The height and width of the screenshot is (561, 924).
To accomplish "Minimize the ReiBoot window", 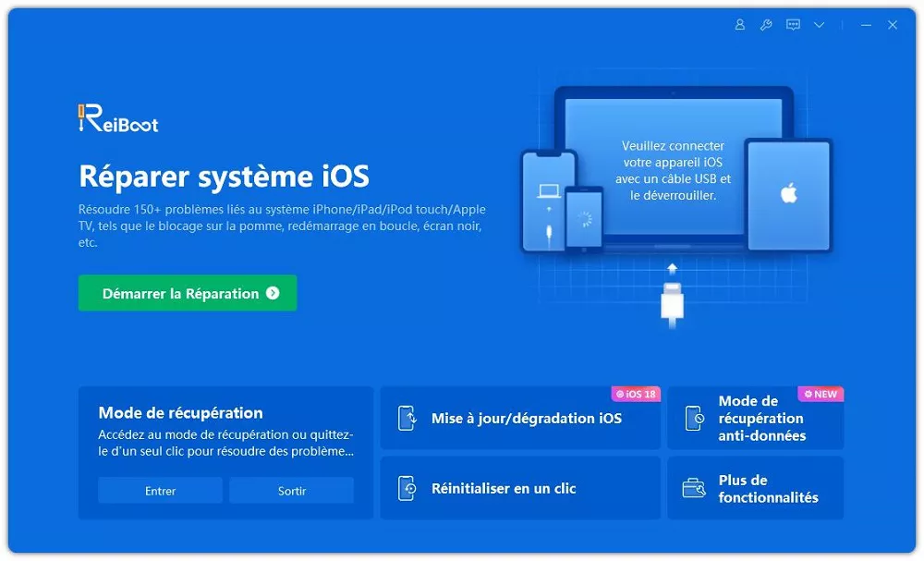I will click(x=867, y=25).
